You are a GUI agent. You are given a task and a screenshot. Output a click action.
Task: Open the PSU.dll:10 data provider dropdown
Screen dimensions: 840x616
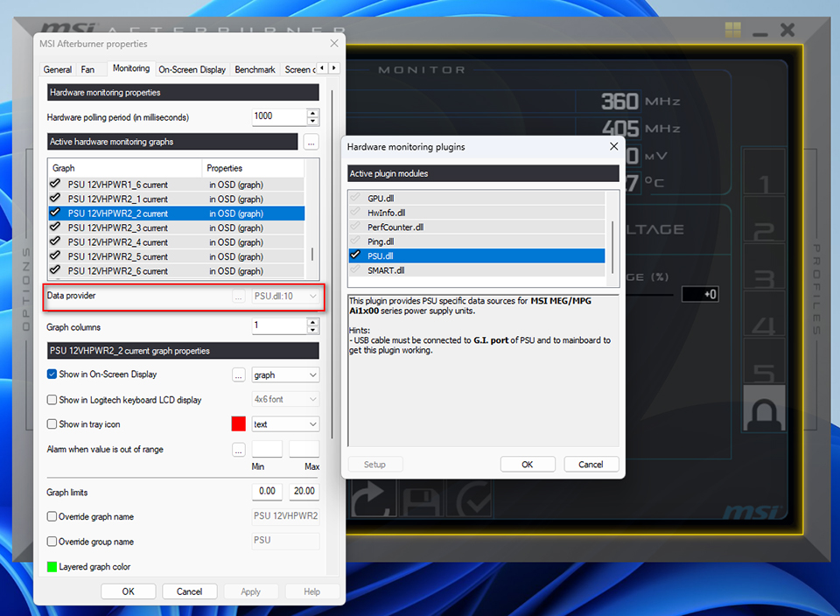coord(284,296)
